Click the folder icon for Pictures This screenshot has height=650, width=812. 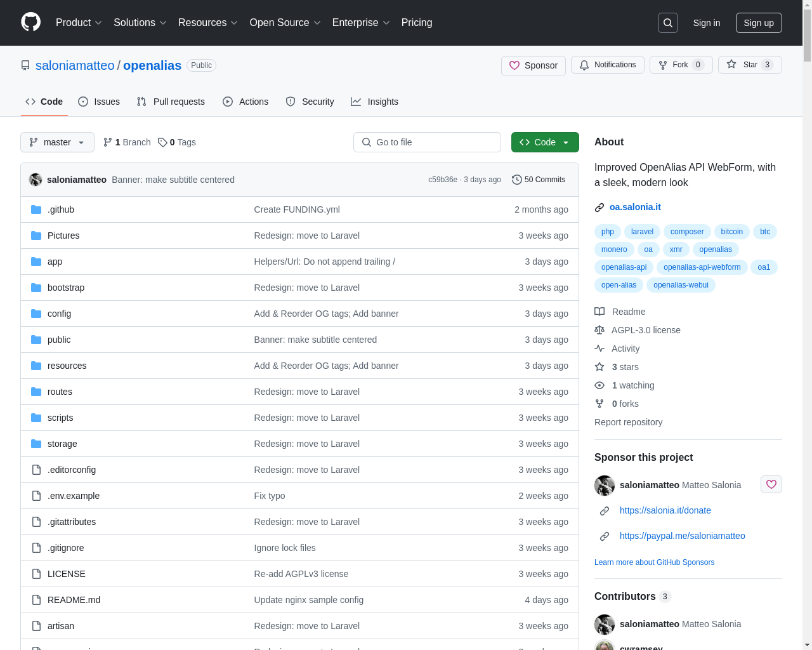click(x=36, y=235)
